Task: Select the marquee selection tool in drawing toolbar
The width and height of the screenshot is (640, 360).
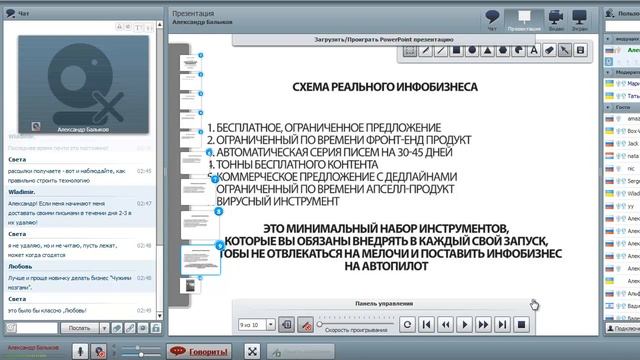Action: pyautogui.click(x=410, y=51)
